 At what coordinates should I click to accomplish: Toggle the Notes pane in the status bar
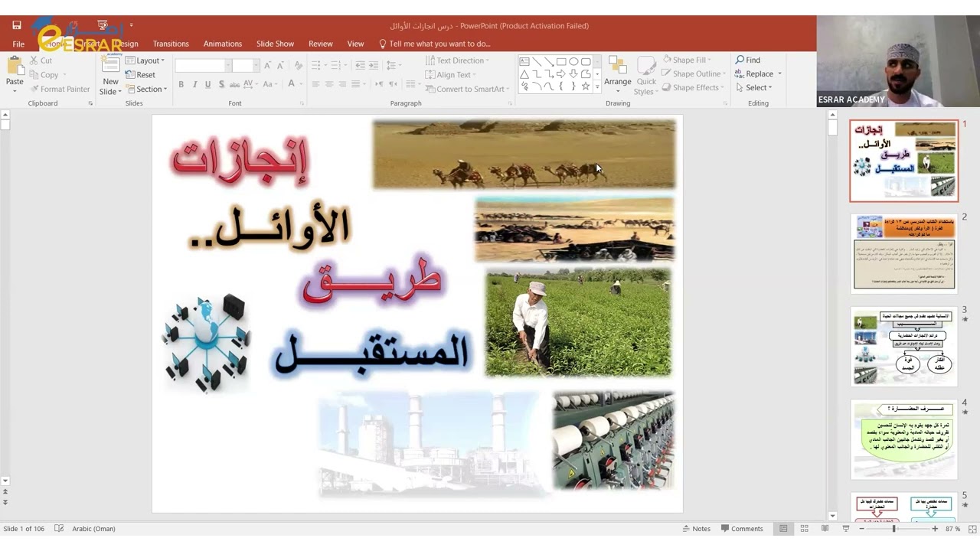pos(696,529)
